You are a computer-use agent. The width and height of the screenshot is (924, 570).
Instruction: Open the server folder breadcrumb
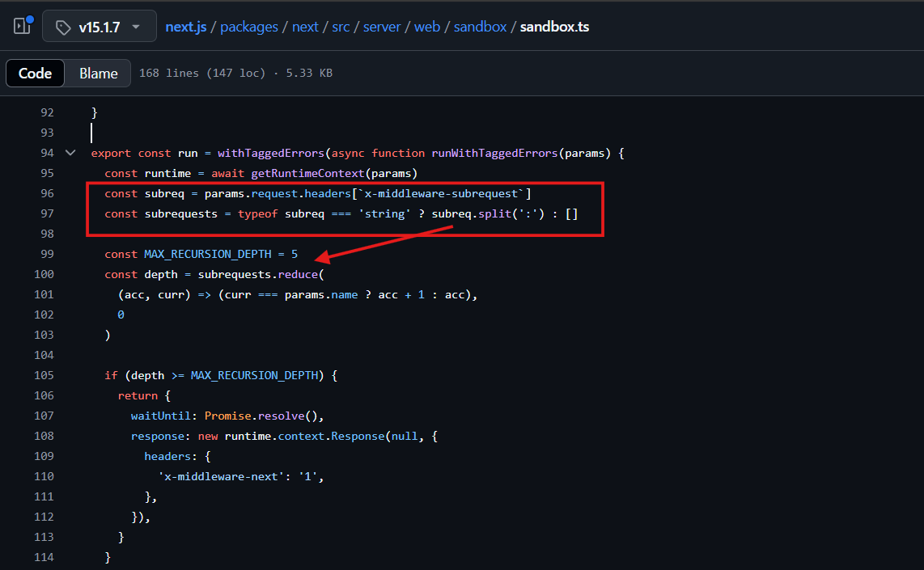381,27
